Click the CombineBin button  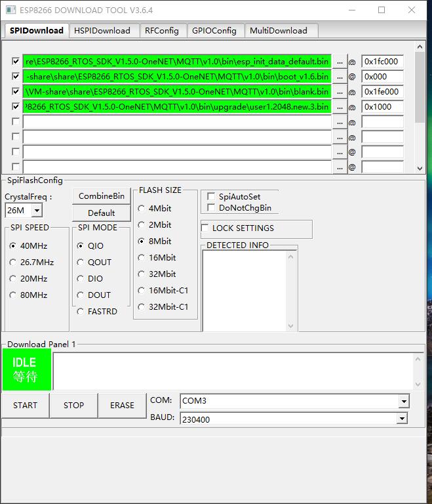point(102,196)
